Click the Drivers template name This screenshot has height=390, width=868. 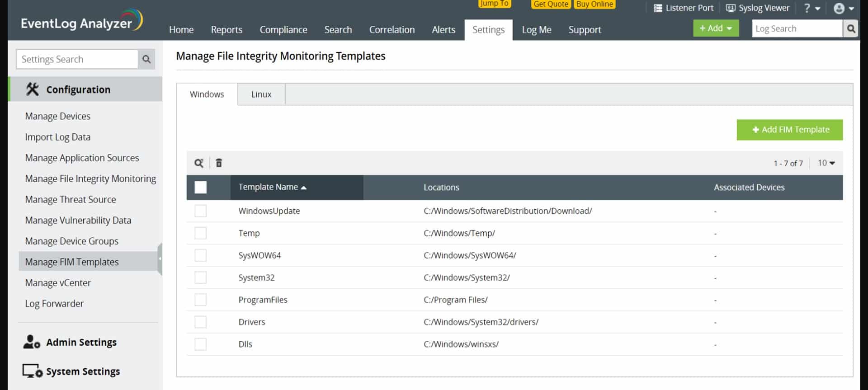pyautogui.click(x=252, y=322)
